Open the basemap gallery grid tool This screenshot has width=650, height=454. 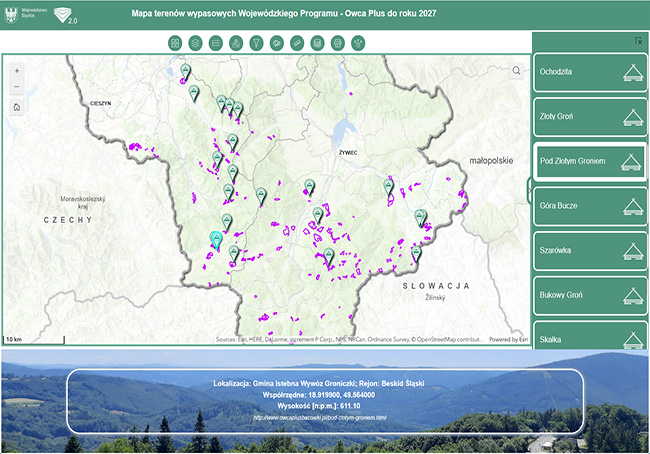pos(175,43)
